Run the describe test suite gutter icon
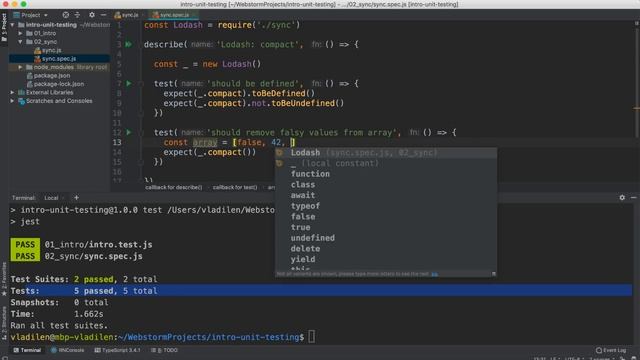The width and height of the screenshot is (640, 360). point(129,44)
